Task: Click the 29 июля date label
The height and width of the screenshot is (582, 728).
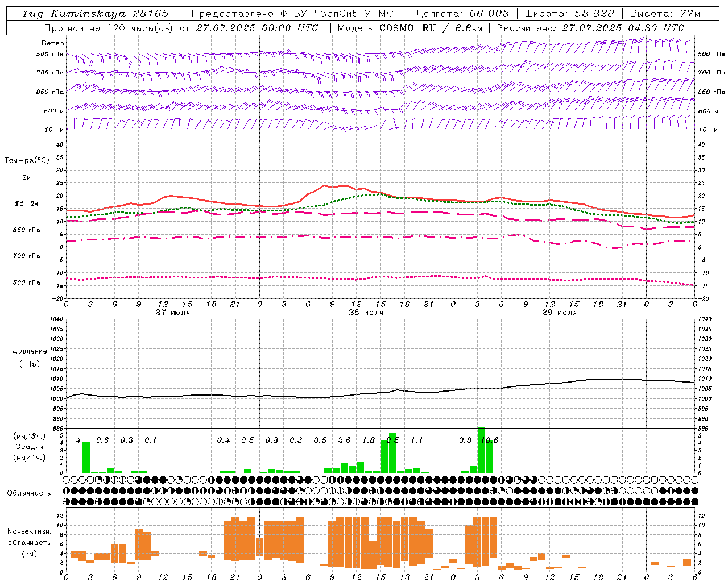Action: 560,313
